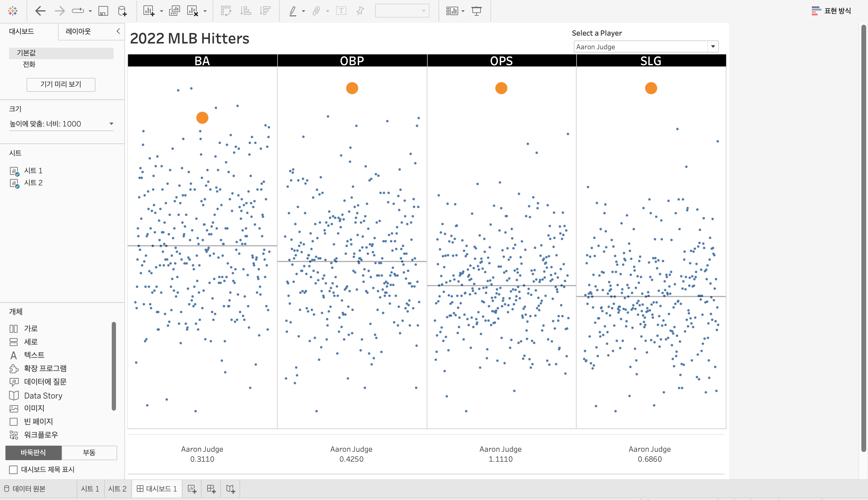Switch to the 시트 2 bottom tab
868x500 pixels.
tap(117, 489)
